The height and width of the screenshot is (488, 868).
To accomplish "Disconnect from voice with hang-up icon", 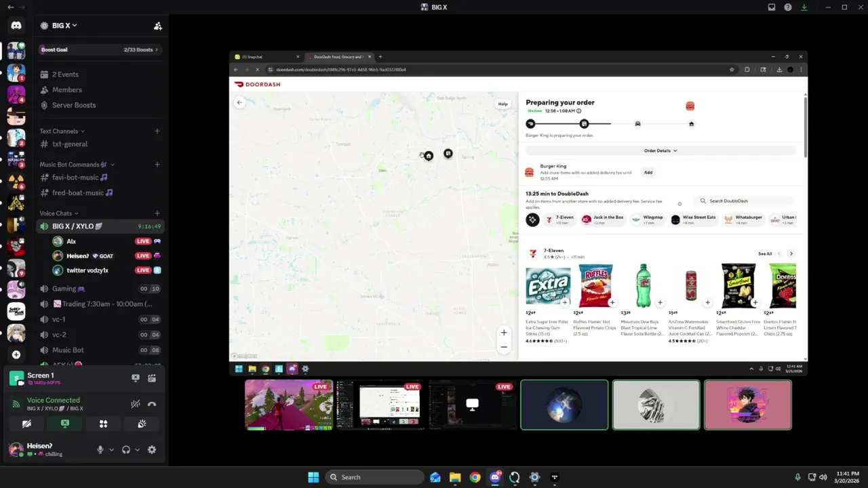I will tap(152, 404).
